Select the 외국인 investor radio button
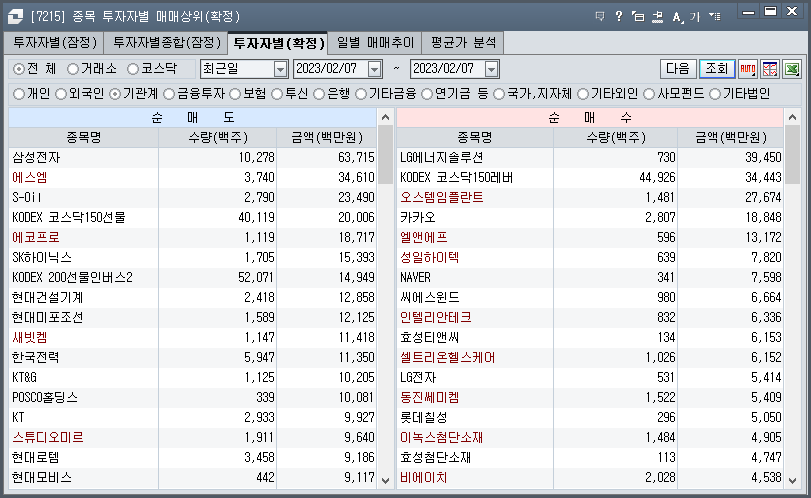The width and height of the screenshot is (811, 498). point(61,94)
